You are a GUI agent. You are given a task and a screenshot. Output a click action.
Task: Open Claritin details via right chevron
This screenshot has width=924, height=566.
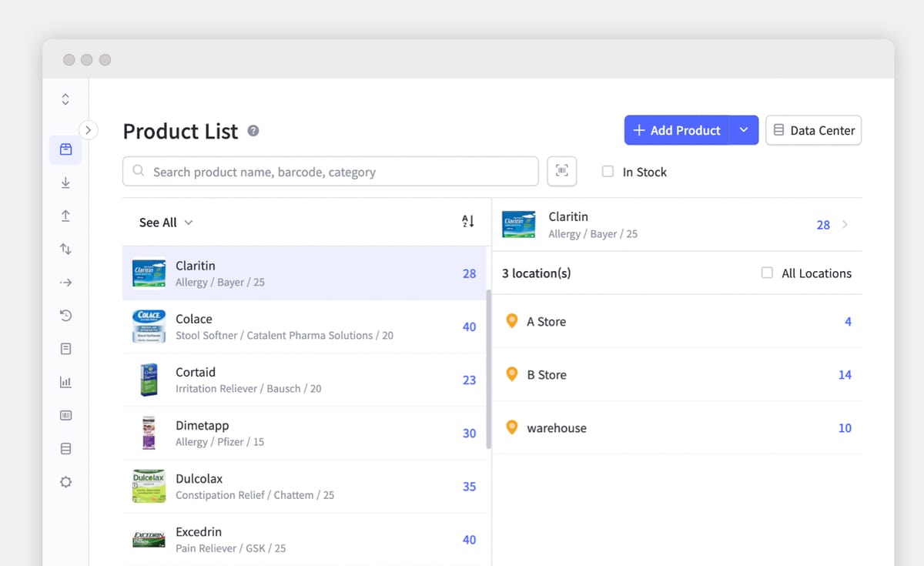tap(845, 224)
